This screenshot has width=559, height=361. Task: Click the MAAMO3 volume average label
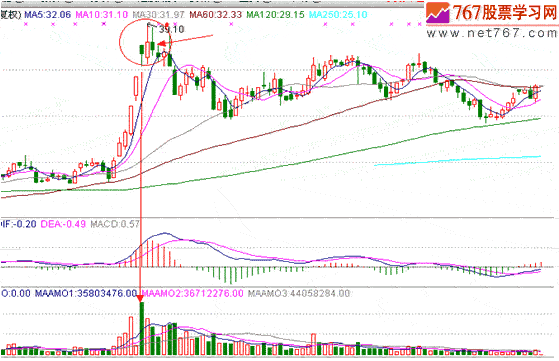299,293
